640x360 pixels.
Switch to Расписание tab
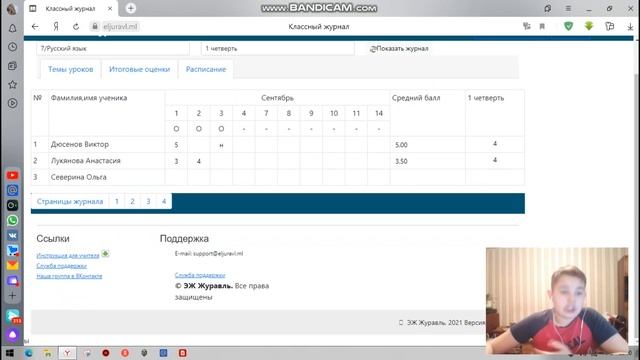pos(206,69)
